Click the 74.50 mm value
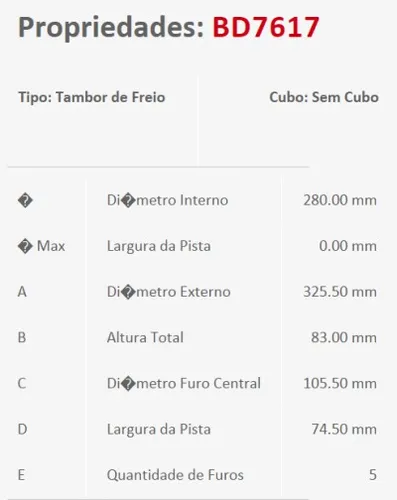This screenshot has height=500, width=397. pos(344,429)
